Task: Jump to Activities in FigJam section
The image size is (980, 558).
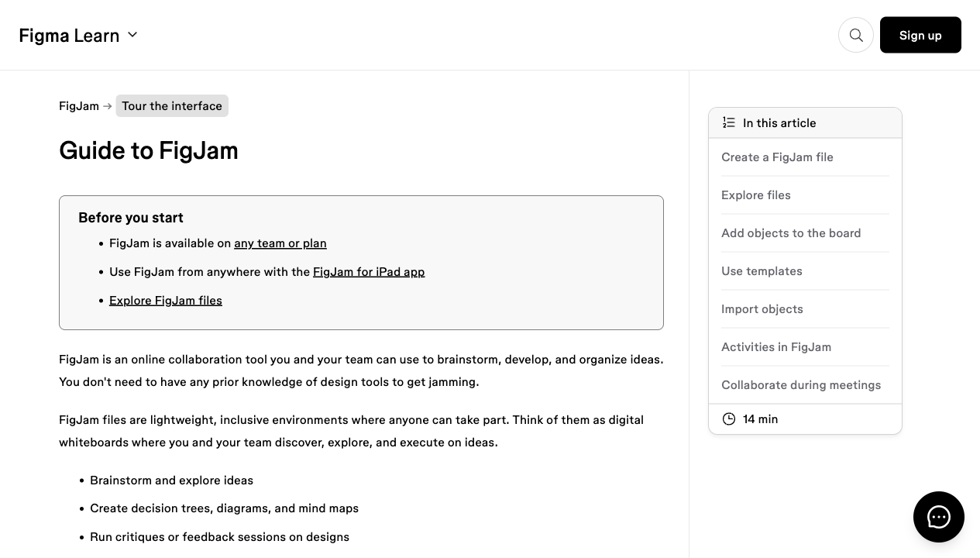Action: click(x=776, y=347)
